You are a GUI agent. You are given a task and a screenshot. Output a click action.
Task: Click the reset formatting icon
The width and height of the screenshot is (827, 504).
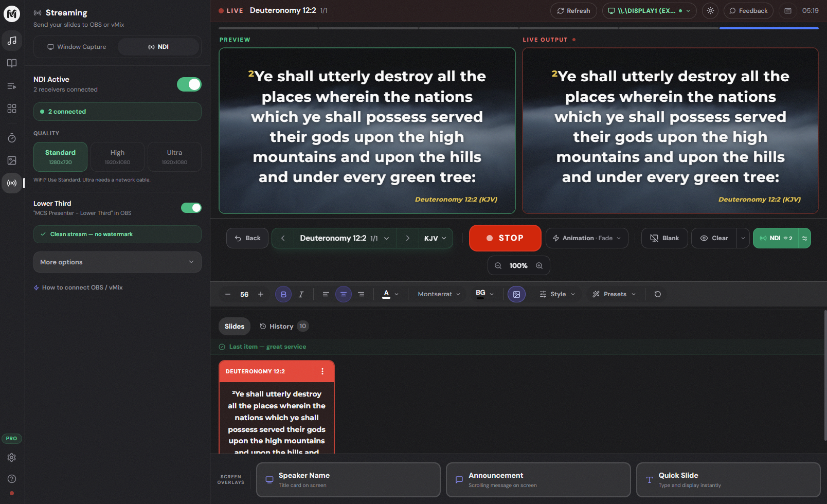[657, 294]
